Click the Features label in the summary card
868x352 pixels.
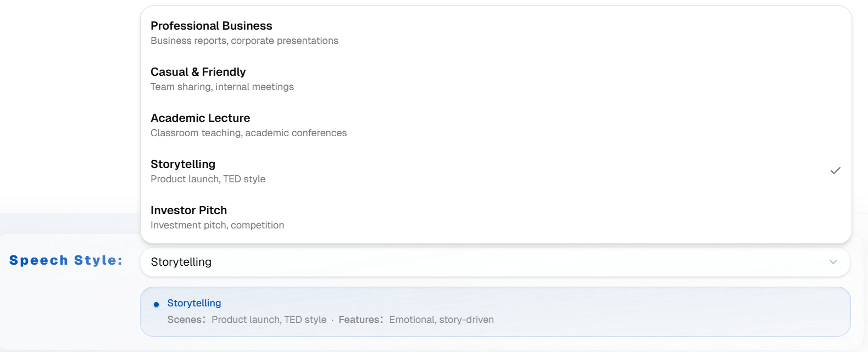point(360,320)
